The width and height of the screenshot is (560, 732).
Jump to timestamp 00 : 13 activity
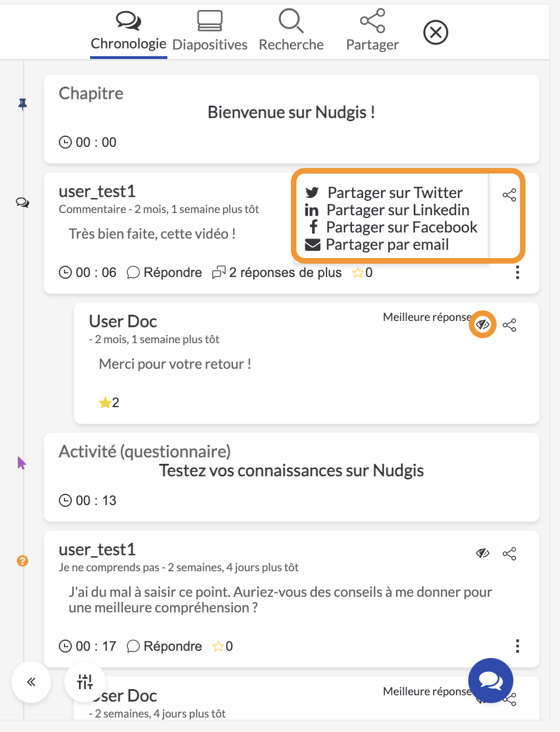(88, 501)
